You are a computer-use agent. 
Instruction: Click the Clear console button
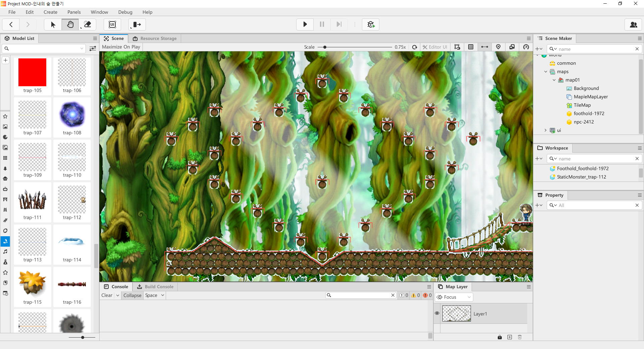107,295
